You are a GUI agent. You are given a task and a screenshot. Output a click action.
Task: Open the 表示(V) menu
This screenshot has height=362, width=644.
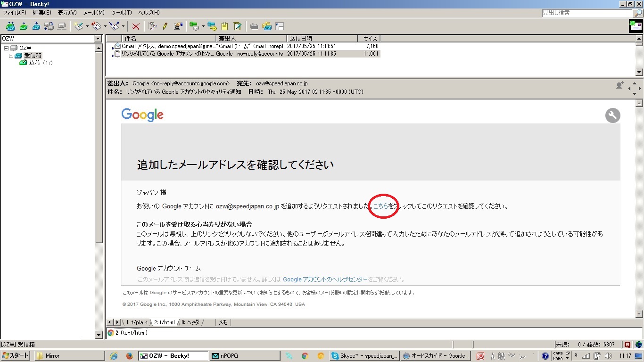click(x=67, y=13)
